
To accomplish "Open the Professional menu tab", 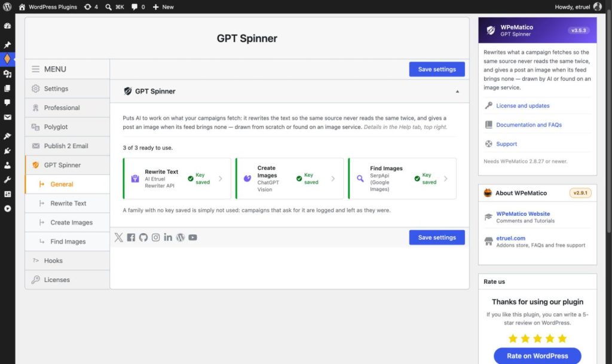I will [x=67, y=108].
